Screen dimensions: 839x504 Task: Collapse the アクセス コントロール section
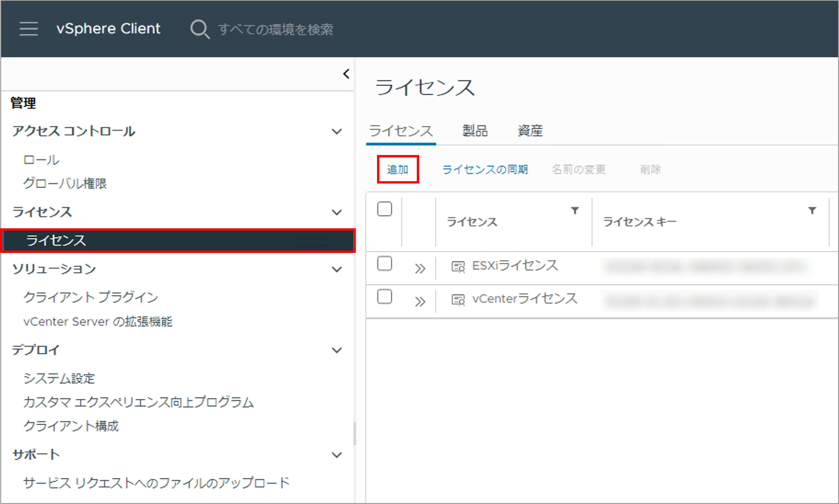pyautogui.click(x=337, y=131)
